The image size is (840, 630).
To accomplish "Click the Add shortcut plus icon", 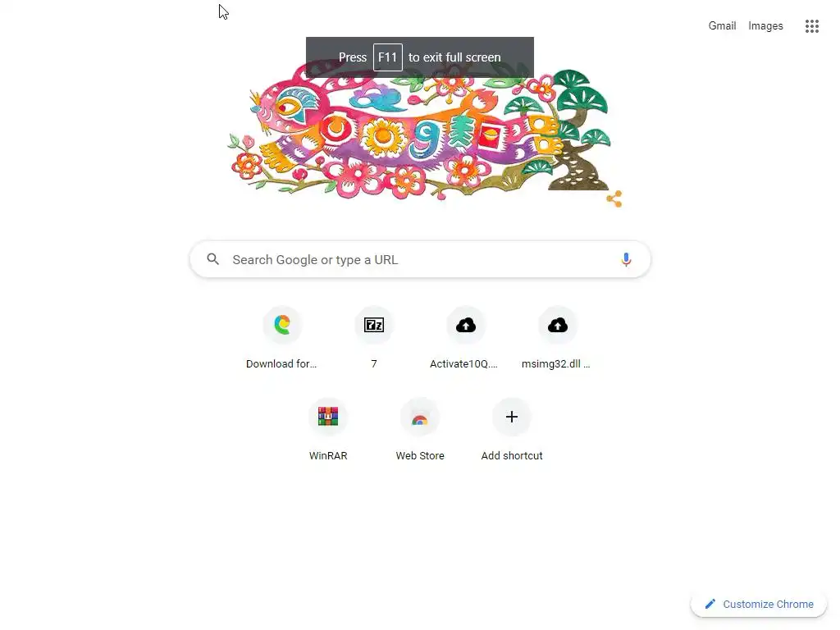I will (512, 417).
